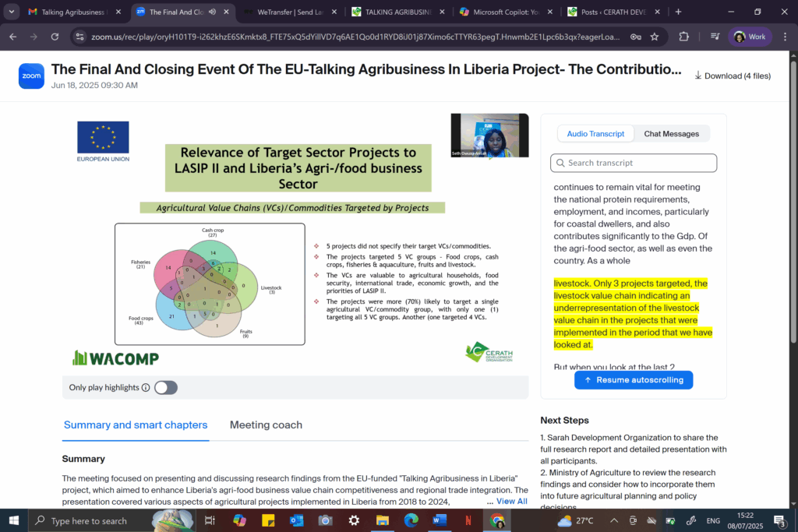Select Summary and smart chapters tab
This screenshot has width=798, height=532.
pyautogui.click(x=136, y=425)
